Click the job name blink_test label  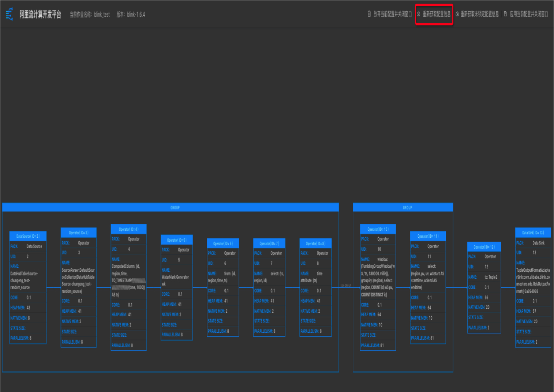tap(90, 14)
